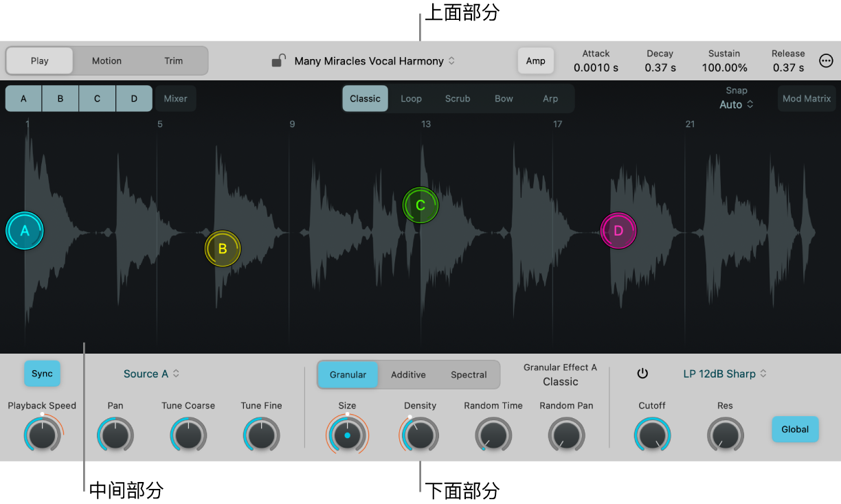Click the Playback Speed knob
This screenshot has height=504, width=841.
pyautogui.click(x=43, y=435)
